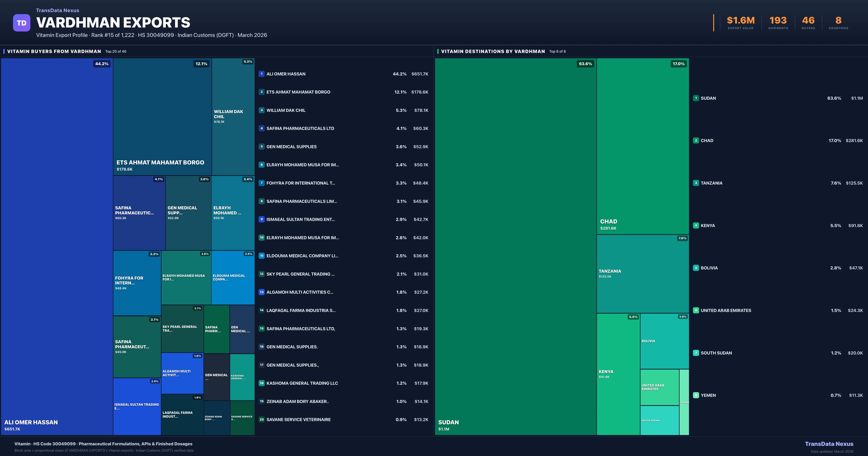Click rank badge 8 beside YEMEN
Image resolution: width=868 pixels, height=456 pixels.
[x=696, y=395]
